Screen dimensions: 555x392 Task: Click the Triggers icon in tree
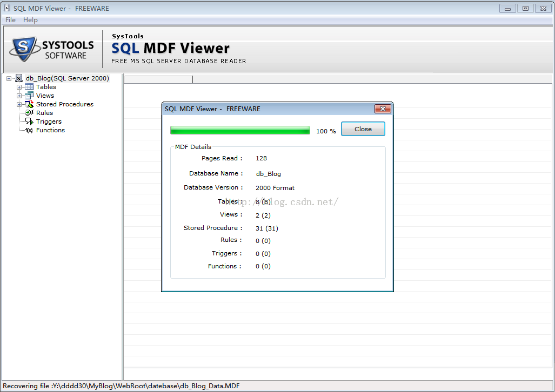29,121
